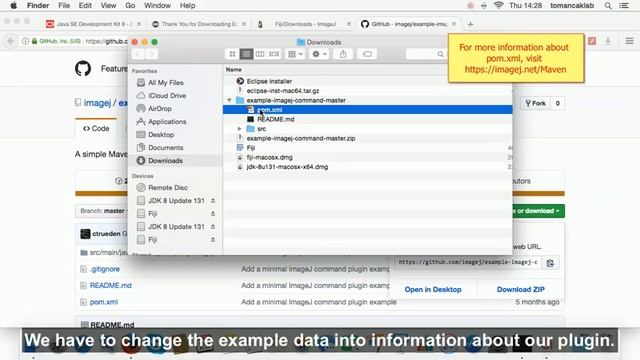The width and height of the screenshot is (640, 360).
Task: Open the Window menu
Action: [157, 6]
